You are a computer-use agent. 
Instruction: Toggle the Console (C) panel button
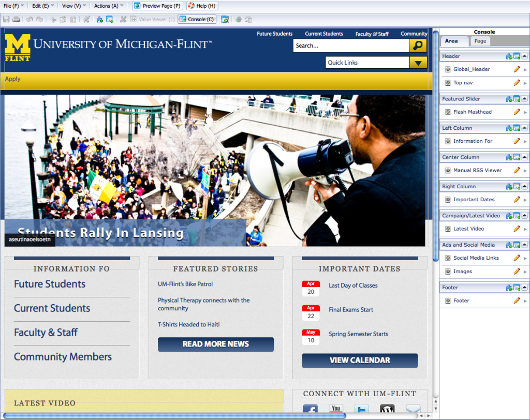click(197, 20)
